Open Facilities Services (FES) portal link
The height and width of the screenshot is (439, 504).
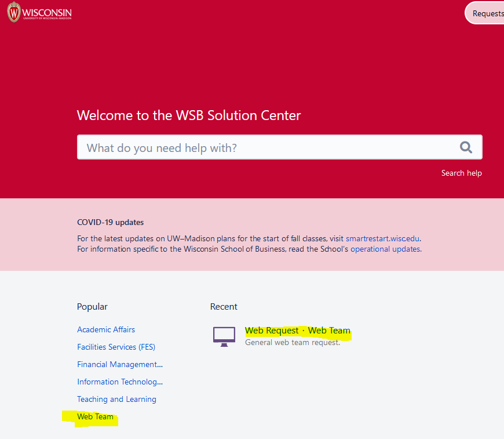pyautogui.click(x=116, y=347)
